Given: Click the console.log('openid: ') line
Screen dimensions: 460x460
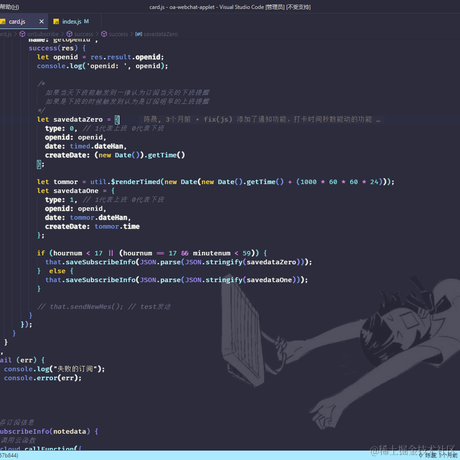Looking at the screenshot, I should [102, 66].
